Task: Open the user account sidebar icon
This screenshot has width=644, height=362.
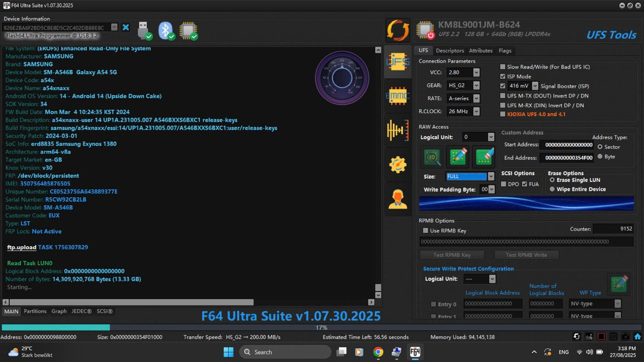Action: [x=397, y=199]
